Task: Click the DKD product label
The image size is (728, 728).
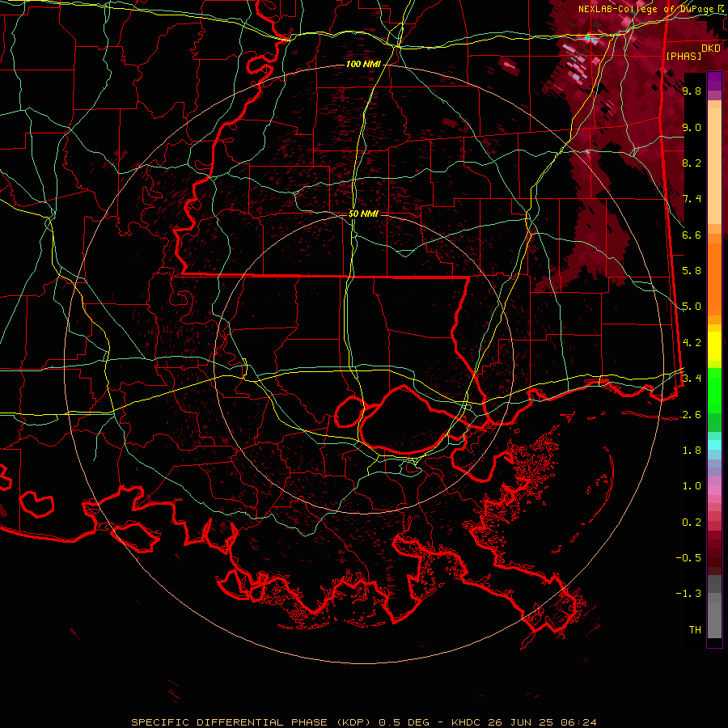Action: 711,49
